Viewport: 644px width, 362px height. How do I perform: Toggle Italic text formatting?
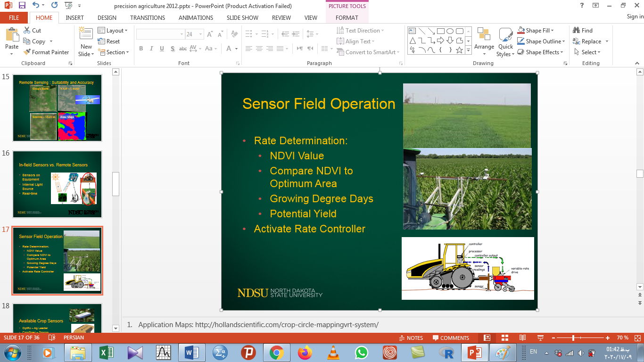coord(151,49)
